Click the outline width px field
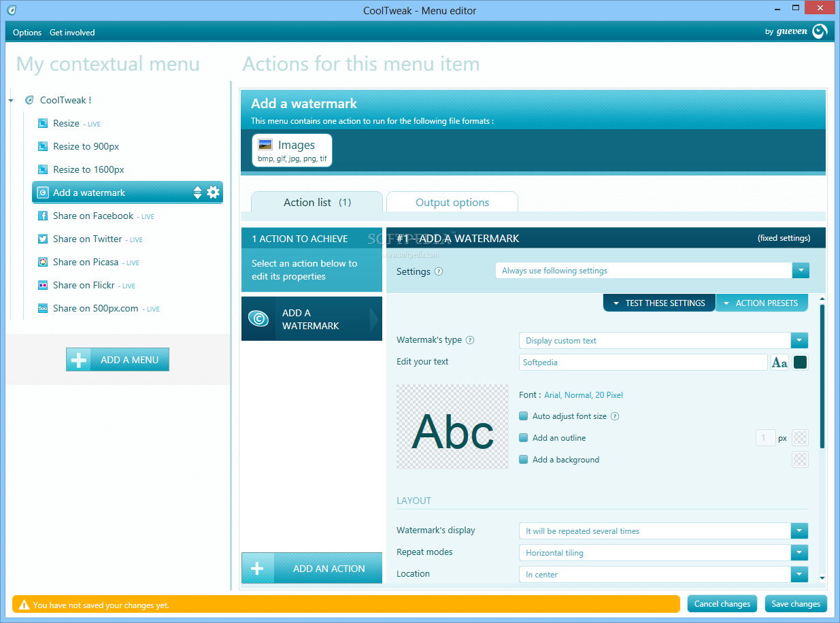The width and height of the screenshot is (840, 623). click(765, 438)
